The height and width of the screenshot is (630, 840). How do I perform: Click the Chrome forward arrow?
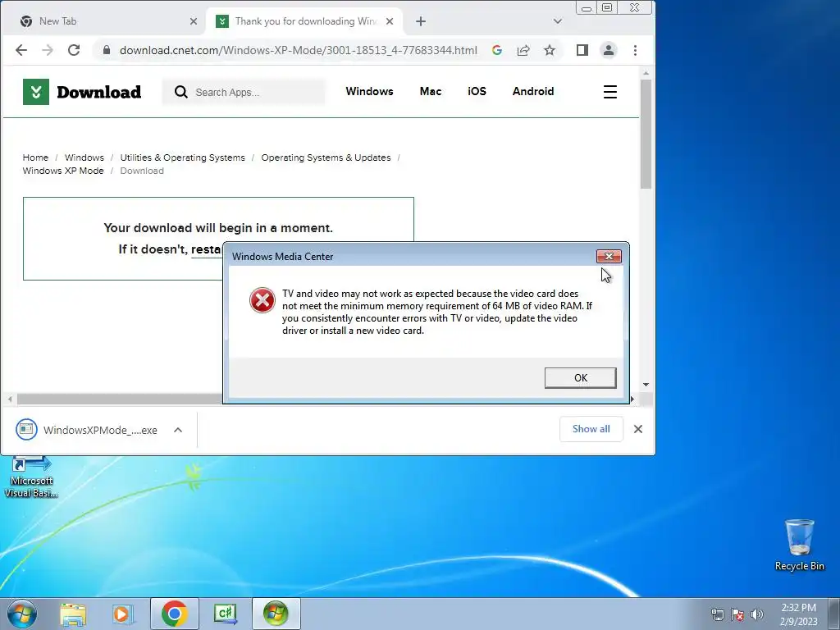click(x=47, y=50)
